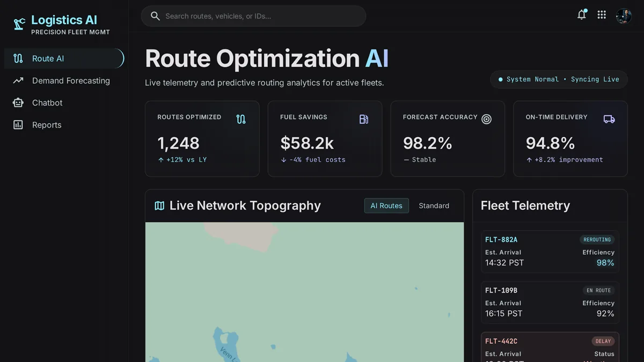Click the On-Time Delivery truck icon
This screenshot has height=362, width=644.
tap(609, 119)
